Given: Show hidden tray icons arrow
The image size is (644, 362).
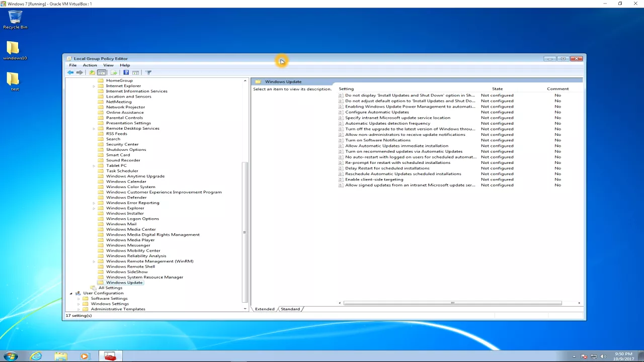Looking at the screenshot, I should coord(574,356).
